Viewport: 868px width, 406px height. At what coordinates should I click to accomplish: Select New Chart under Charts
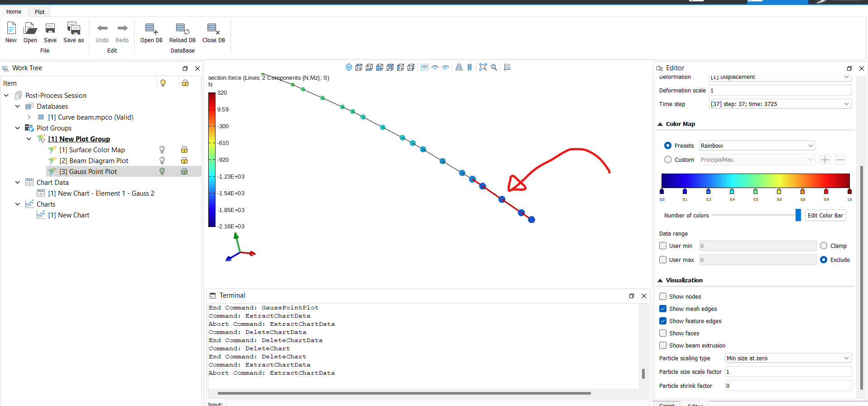click(x=69, y=215)
